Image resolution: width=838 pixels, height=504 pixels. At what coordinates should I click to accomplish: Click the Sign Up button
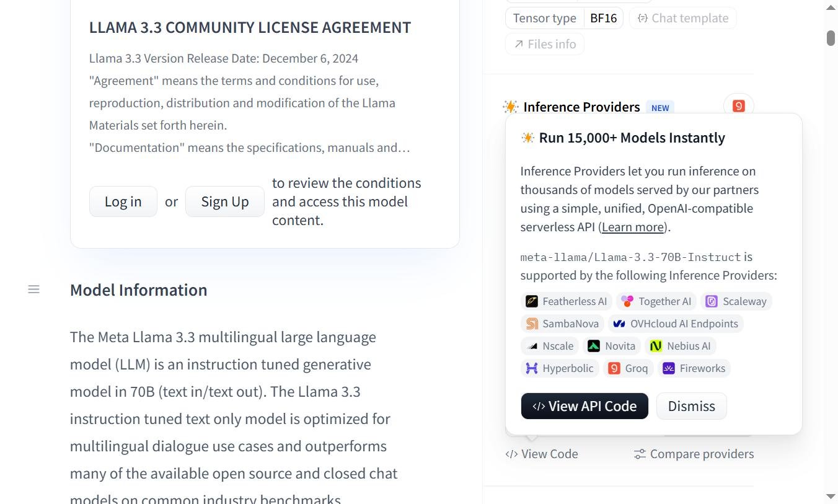(x=225, y=201)
